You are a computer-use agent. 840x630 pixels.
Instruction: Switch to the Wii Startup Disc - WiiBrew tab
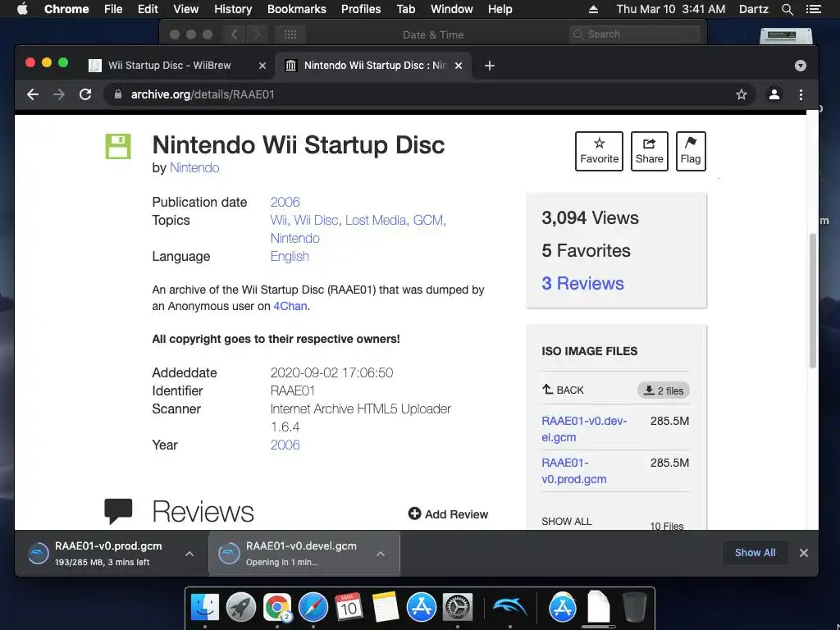[177, 66]
